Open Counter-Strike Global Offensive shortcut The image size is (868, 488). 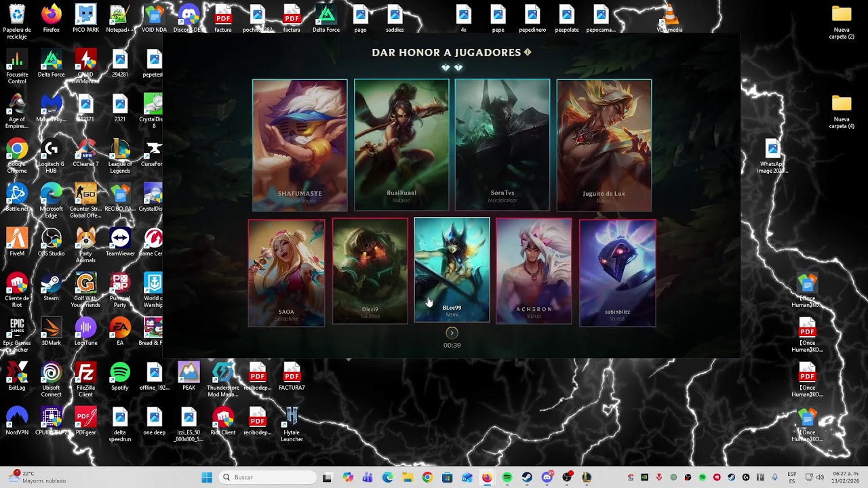click(x=85, y=201)
